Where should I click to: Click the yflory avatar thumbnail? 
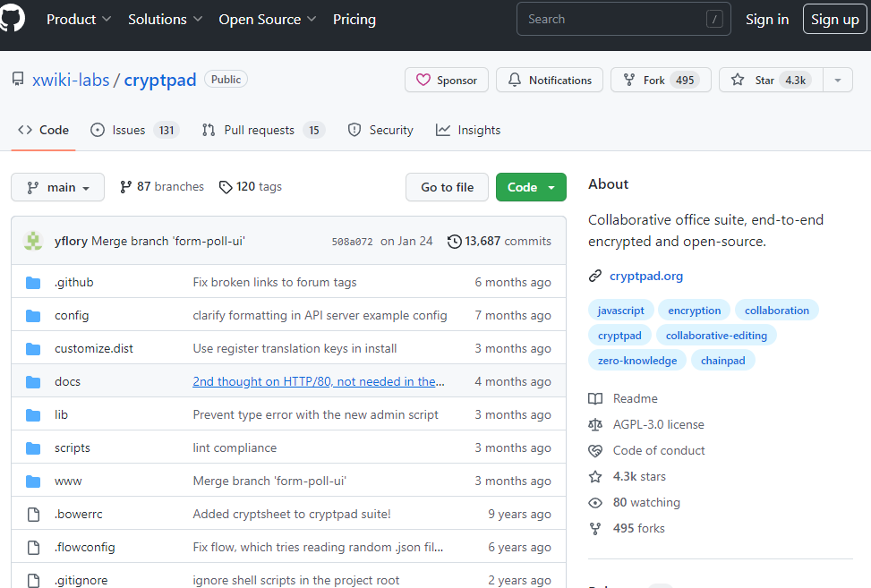click(x=33, y=241)
